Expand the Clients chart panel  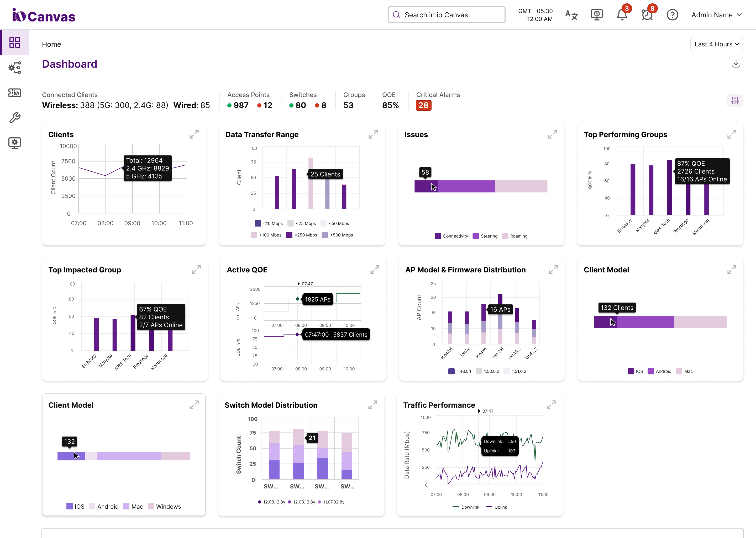194,134
